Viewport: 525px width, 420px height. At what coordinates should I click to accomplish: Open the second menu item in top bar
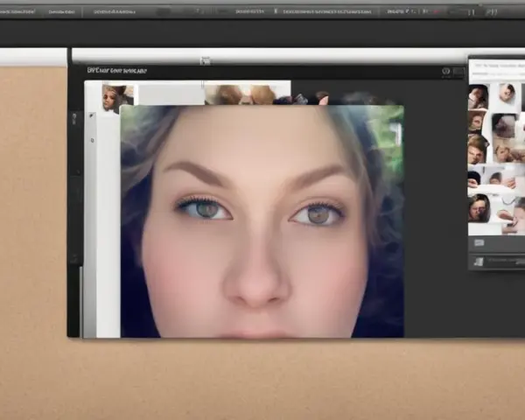pos(61,11)
